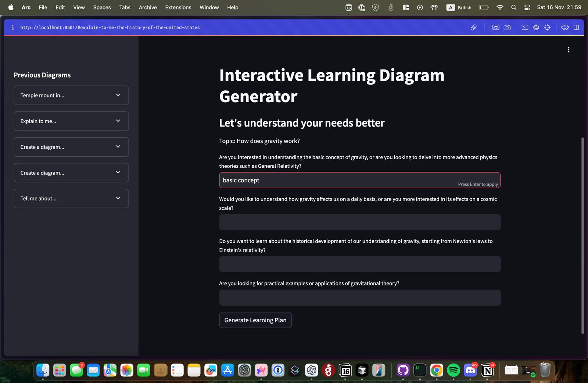Focus the historical development answer field
Screen dimensions: 588x383
pyautogui.click(x=360, y=264)
